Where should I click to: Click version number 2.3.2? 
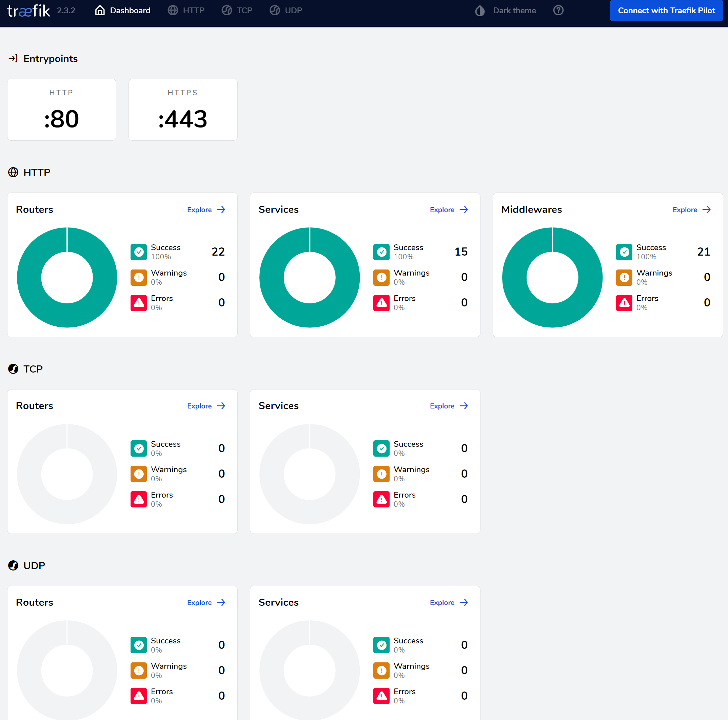[66, 11]
